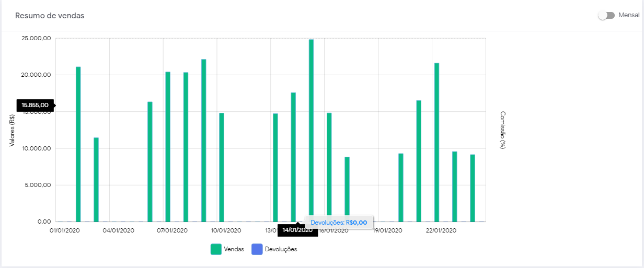
Task: Click the Mensal label text
Action: click(x=629, y=16)
